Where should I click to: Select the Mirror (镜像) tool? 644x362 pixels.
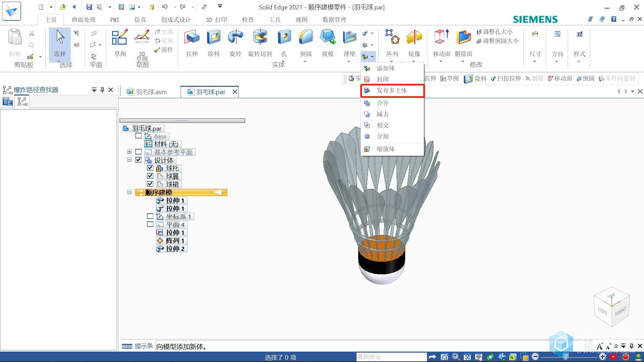tap(414, 37)
